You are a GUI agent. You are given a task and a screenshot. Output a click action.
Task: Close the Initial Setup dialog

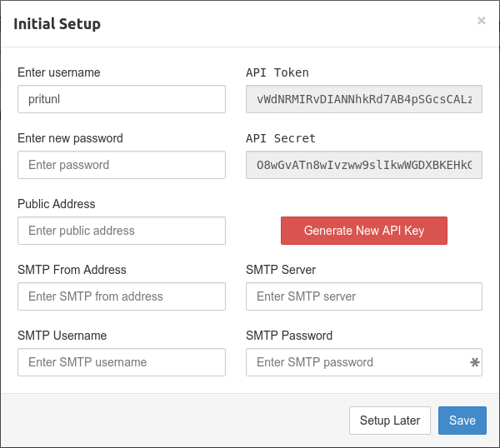481,21
